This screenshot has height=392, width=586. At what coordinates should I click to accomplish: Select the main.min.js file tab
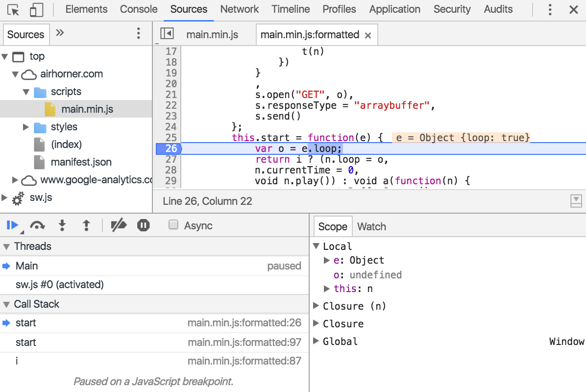coord(212,34)
